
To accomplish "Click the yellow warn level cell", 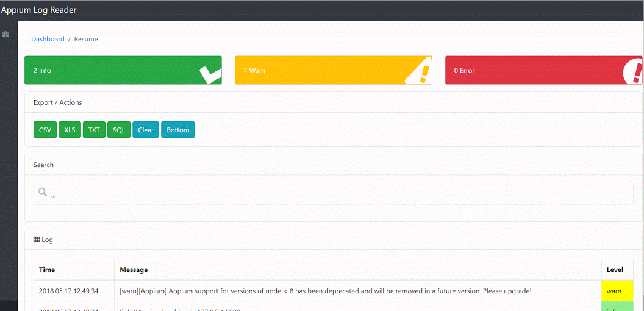I will 617,291.
